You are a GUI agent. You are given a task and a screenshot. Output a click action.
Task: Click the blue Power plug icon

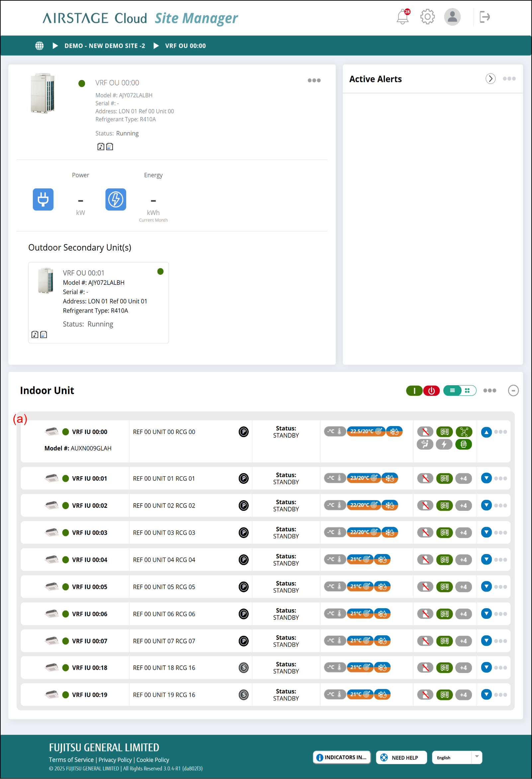pos(43,199)
